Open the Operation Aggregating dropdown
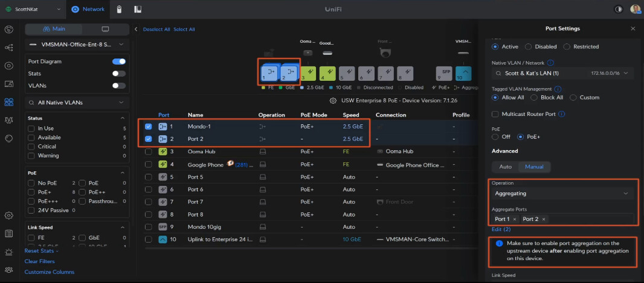Viewport: 644px width, 283px height. coord(562,193)
